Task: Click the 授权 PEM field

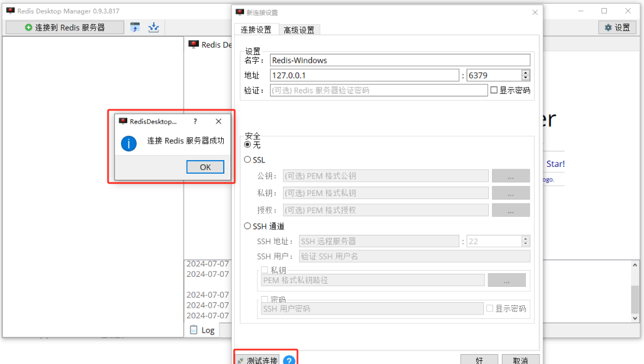Action: point(386,210)
